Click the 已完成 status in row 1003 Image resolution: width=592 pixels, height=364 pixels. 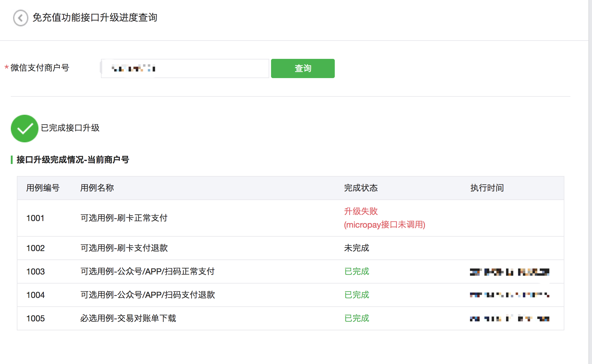(x=356, y=271)
